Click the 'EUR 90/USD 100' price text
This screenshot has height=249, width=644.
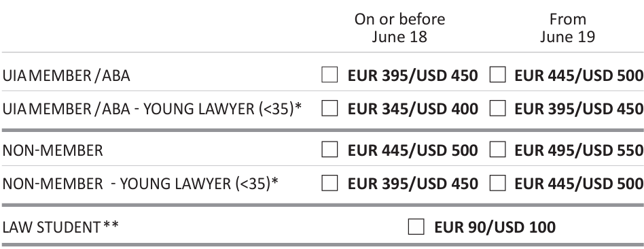[x=495, y=227]
